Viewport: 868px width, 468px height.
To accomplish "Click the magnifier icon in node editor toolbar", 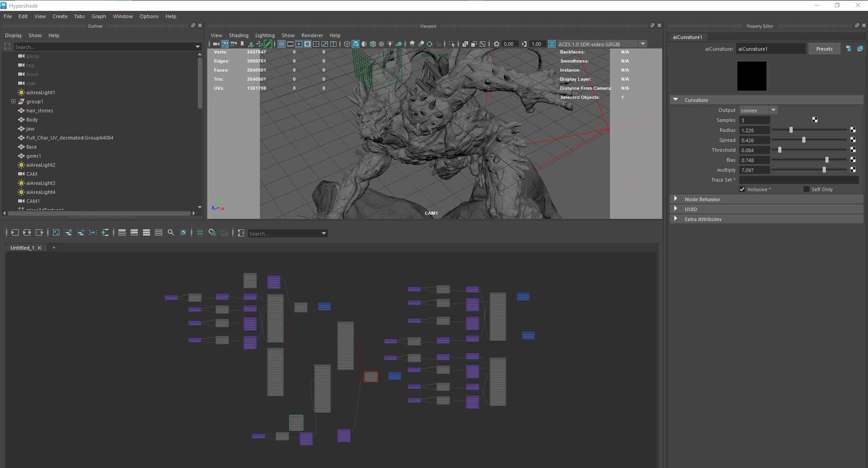I will pos(171,232).
